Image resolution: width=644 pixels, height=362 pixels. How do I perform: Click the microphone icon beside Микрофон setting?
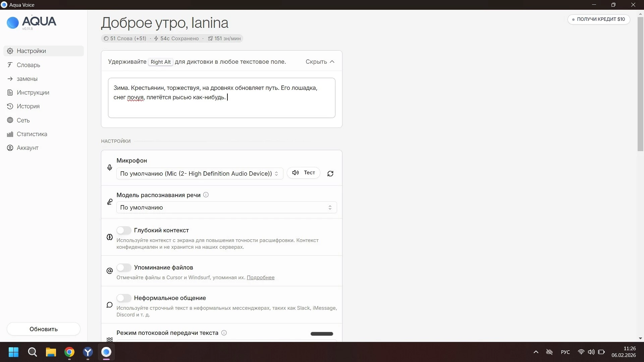tap(110, 168)
